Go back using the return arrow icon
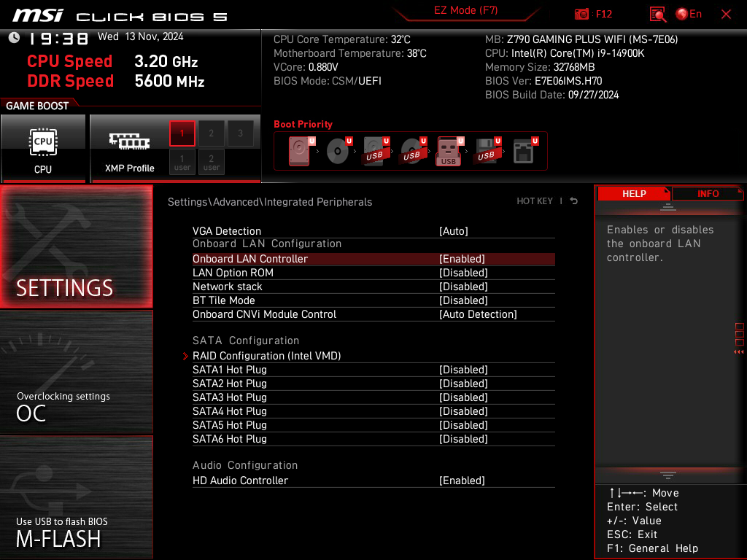 [x=574, y=201]
